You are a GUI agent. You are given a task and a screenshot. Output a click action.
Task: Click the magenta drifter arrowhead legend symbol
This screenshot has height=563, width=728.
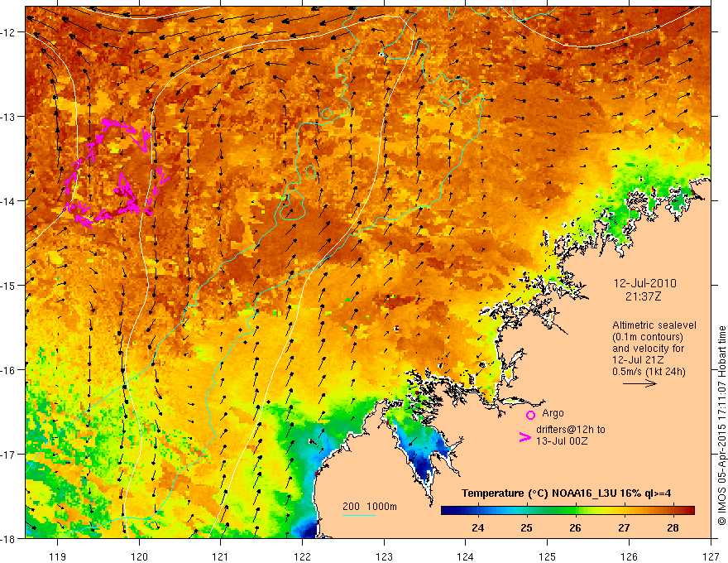(x=524, y=437)
